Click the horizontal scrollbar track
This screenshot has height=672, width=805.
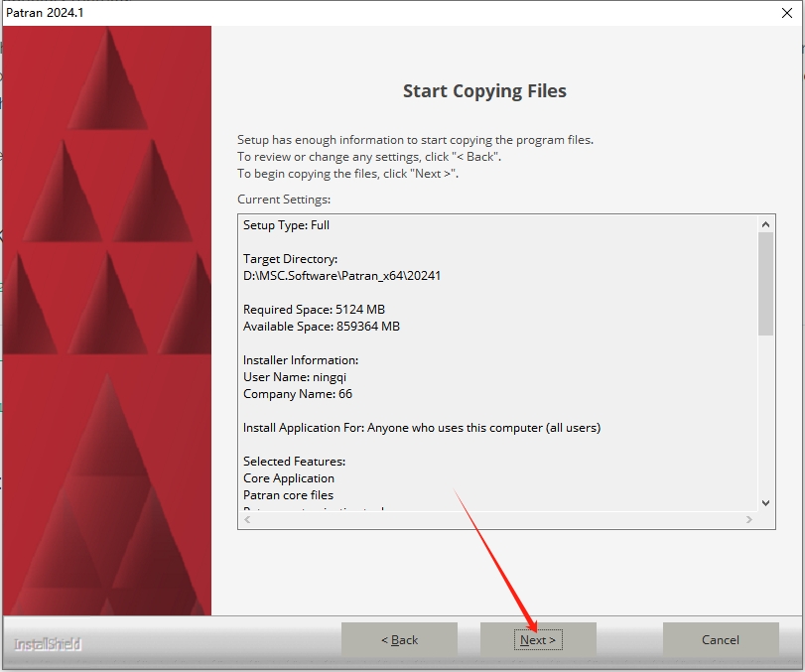pos(496,519)
